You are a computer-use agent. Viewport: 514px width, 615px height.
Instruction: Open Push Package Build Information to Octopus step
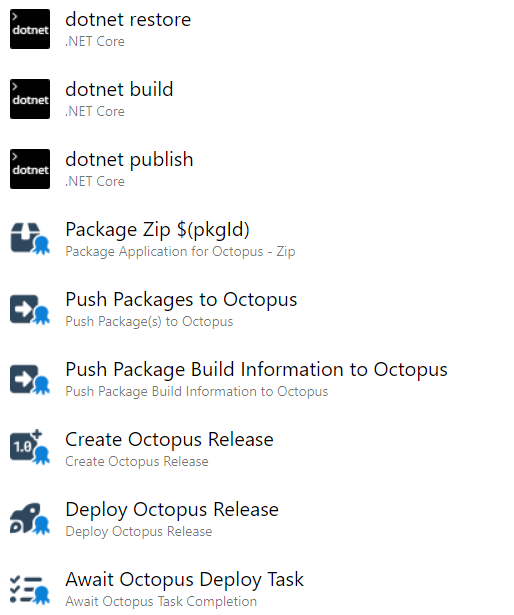256,370
